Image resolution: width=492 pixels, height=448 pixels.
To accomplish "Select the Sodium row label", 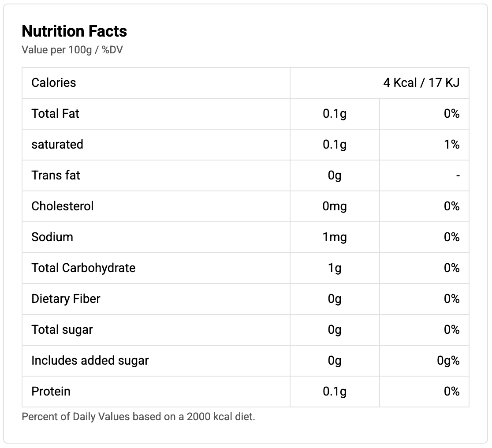I will pyautogui.click(x=52, y=237).
